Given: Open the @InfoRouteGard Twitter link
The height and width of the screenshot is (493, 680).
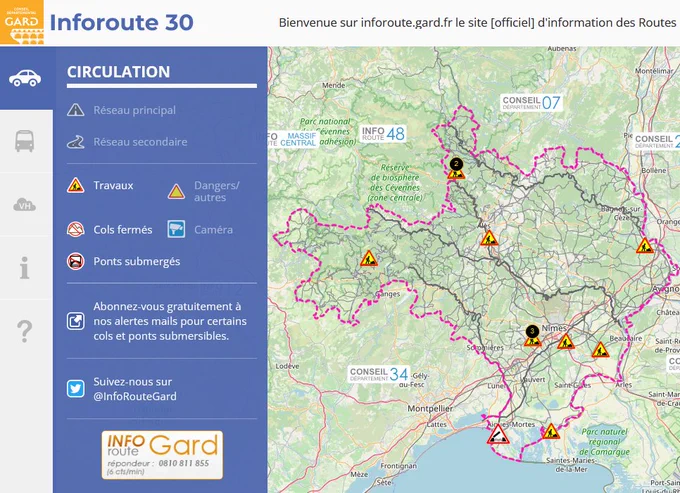Looking at the screenshot, I should tap(135, 389).
